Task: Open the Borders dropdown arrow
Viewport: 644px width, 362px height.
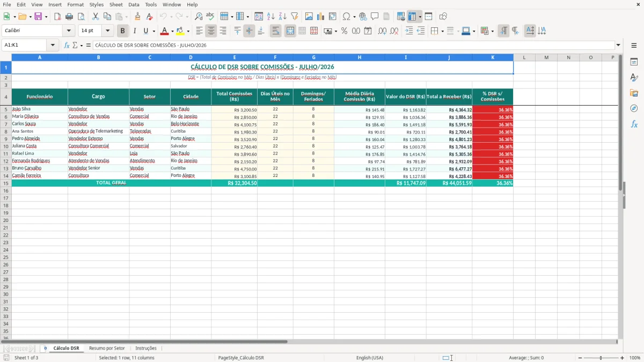Action: [442, 31]
